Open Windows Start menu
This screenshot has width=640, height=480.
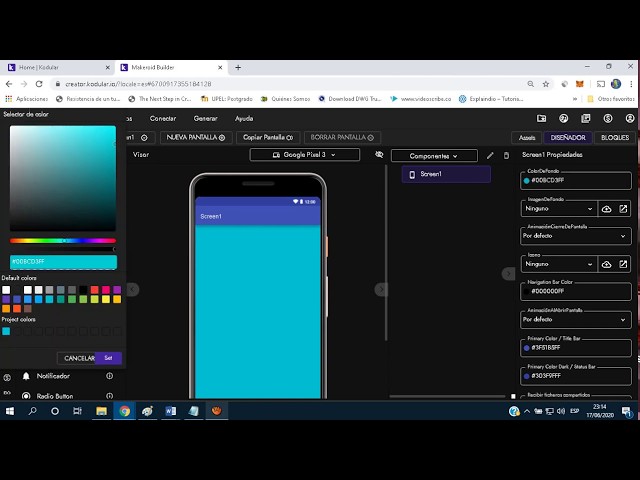tap(10, 411)
